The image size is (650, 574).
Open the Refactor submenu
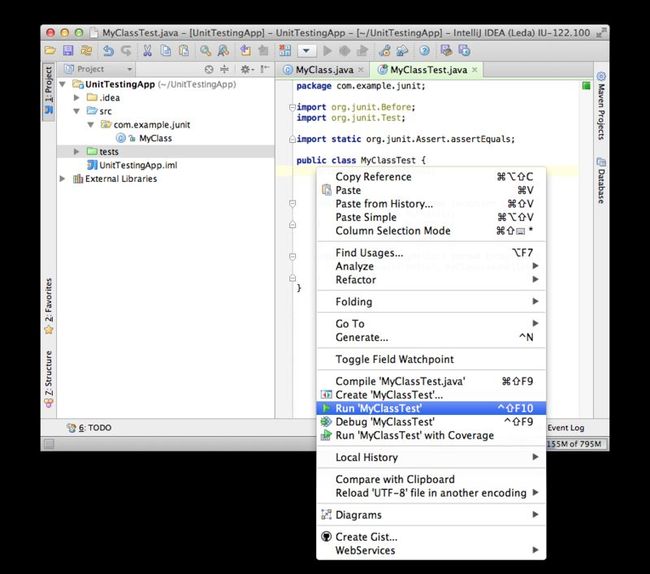coord(431,280)
